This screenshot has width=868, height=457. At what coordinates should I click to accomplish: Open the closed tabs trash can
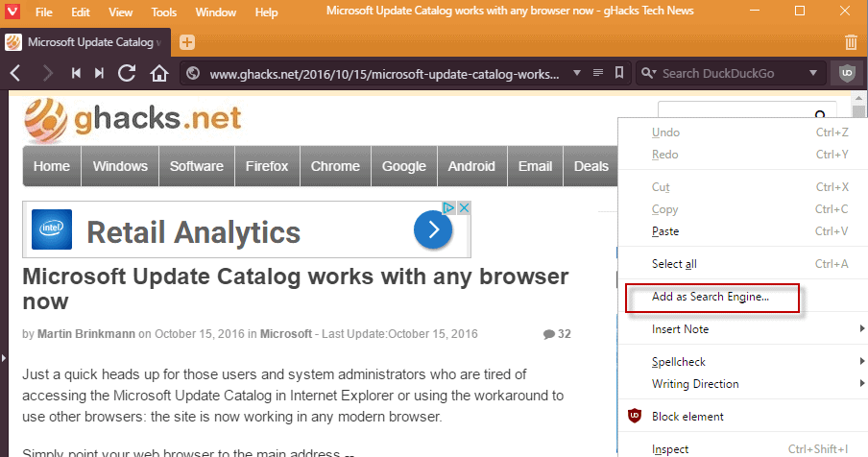click(x=851, y=42)
